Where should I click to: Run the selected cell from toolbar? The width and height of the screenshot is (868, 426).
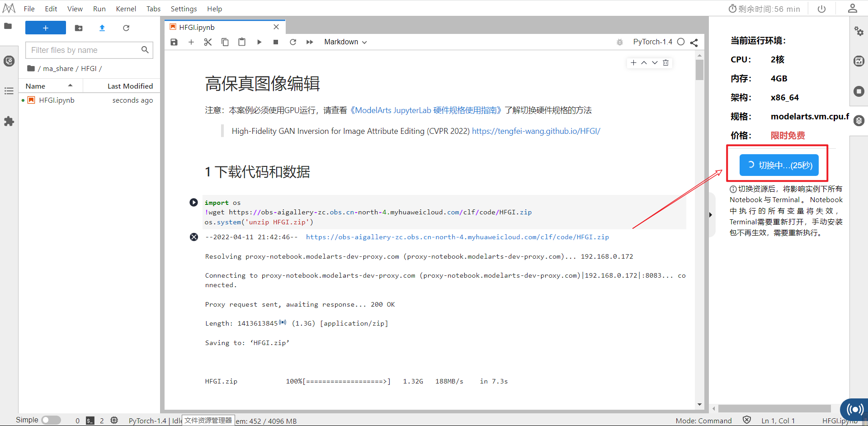259,42
